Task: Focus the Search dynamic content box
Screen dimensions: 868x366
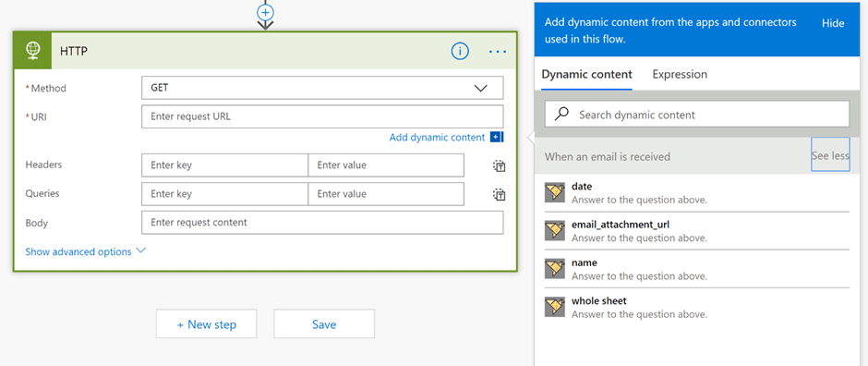Action: [x=697, y=114]
